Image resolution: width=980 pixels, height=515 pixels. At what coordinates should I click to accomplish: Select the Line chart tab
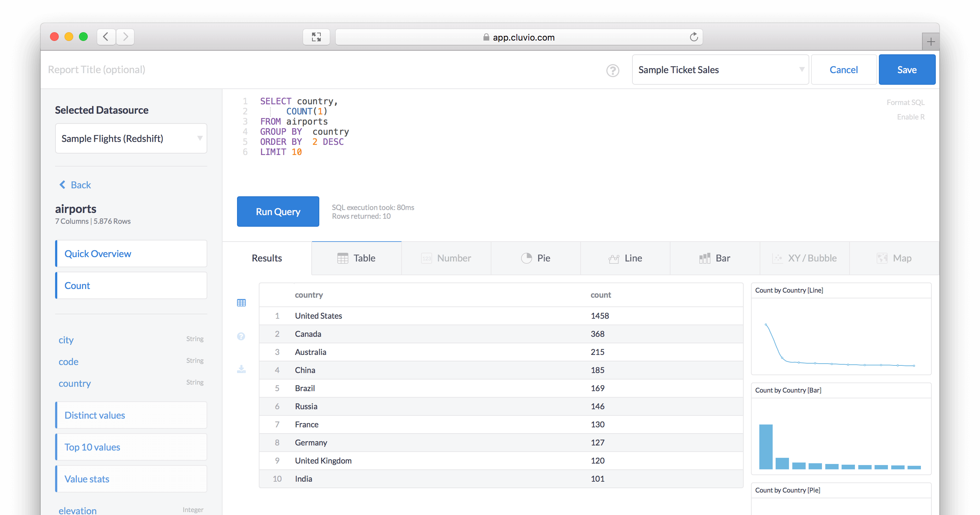tap(625, 259)
